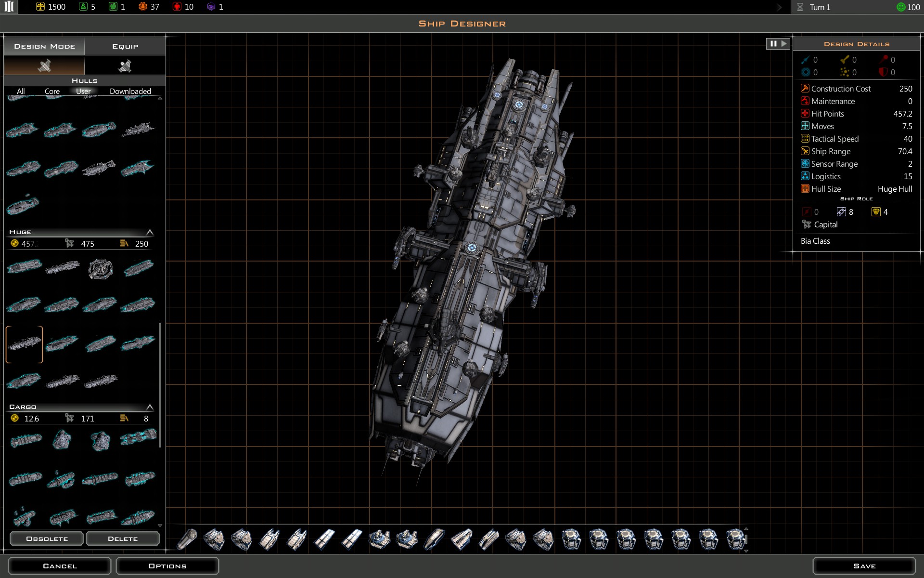Screen dimensions: 924x578
Task: Click the Maintenance icon in Design Details
Action: (x=805, y=101)
